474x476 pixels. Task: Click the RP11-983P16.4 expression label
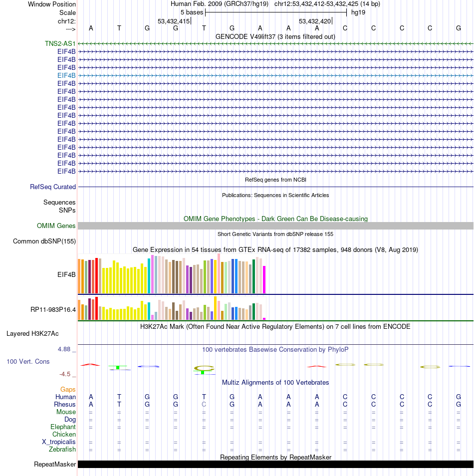[53, 310]
